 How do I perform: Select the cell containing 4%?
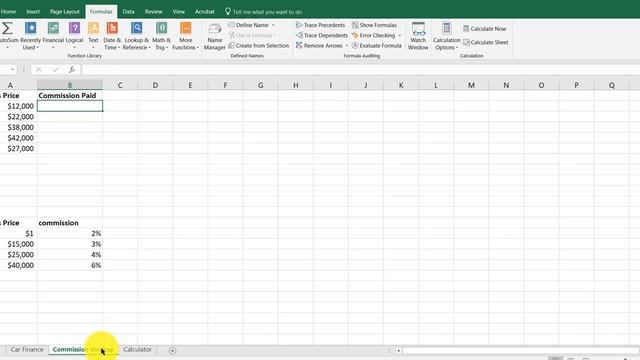[70, 255]
